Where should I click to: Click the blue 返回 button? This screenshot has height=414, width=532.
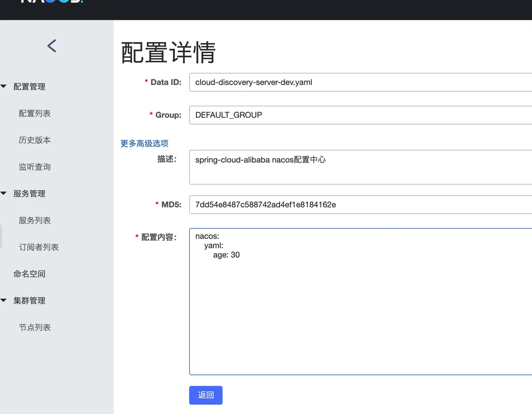[x=206, y=395]
